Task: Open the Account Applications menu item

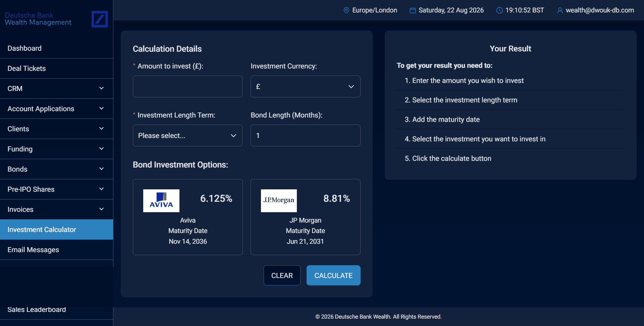Action: coord(56,109)
